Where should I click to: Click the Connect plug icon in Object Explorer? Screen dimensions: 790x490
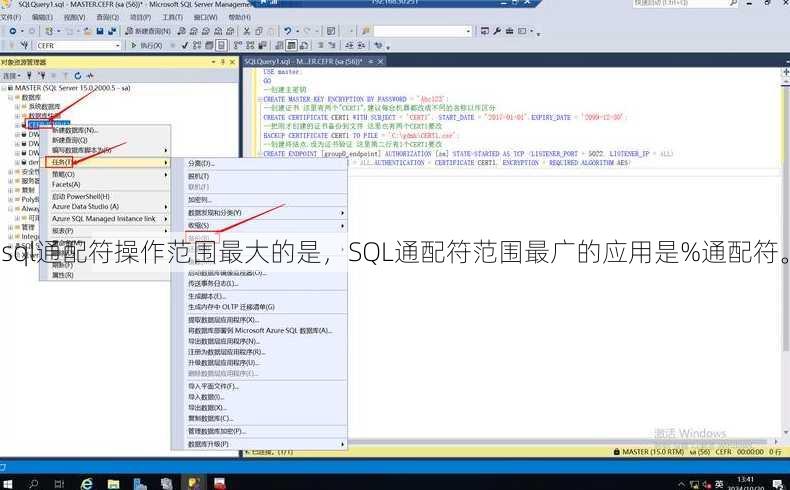(x=29, y=76)
